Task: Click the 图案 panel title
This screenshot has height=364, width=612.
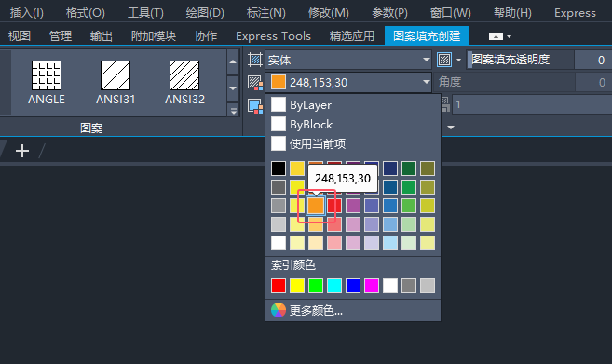Action: click(91, 128)
